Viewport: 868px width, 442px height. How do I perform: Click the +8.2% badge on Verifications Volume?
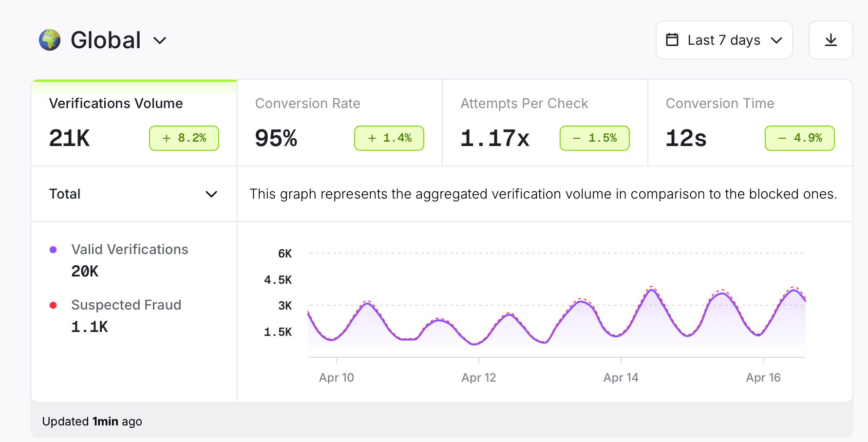(x=184, y=138)
